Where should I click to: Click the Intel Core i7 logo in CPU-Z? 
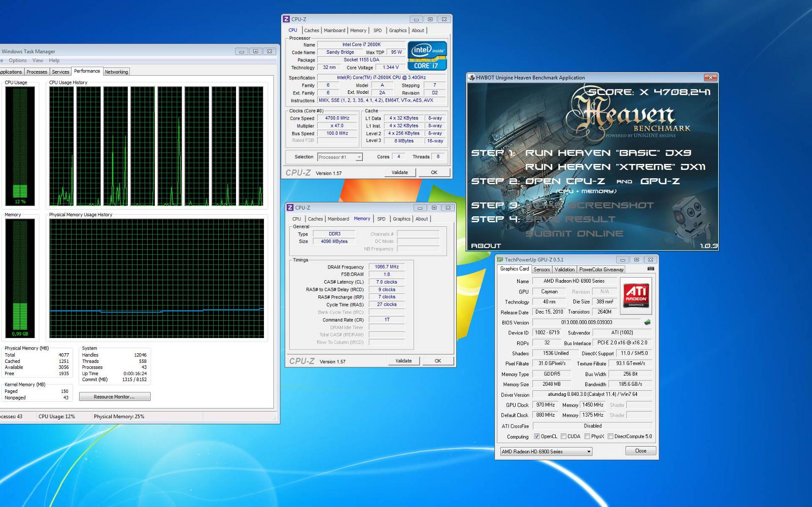[x=427, y=56]
